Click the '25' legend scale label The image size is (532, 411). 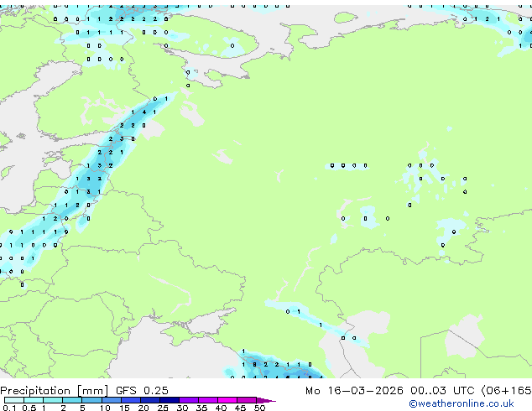coord(163,408)
